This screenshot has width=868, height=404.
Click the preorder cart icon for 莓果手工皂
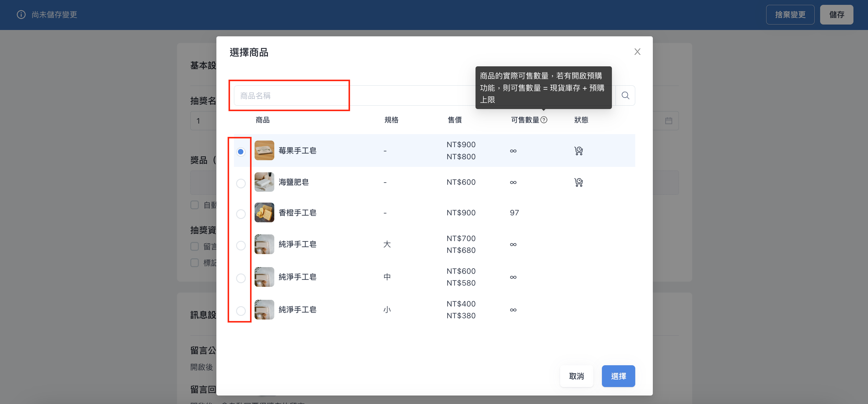579,151
